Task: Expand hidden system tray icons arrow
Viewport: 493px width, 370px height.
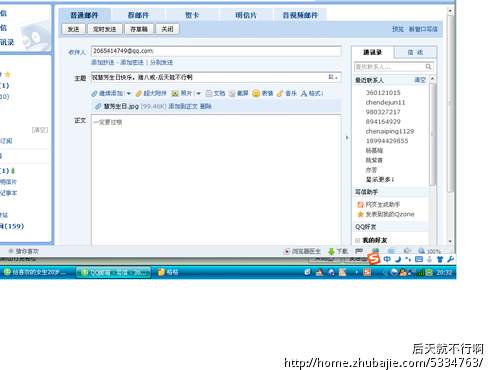Action: (385, 273)
